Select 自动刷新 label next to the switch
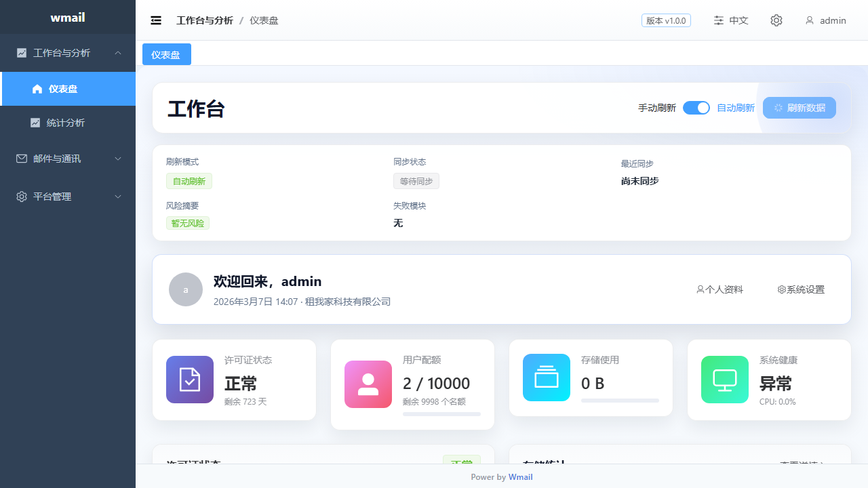868x488 pixels. pyautogui.click(x=736, y=108)
